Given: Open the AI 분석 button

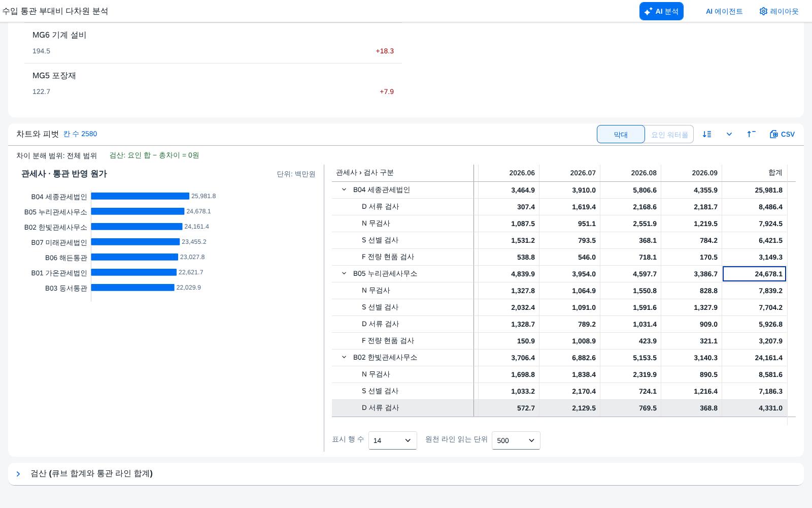Looking at the screenshot, I should [661, 11].
